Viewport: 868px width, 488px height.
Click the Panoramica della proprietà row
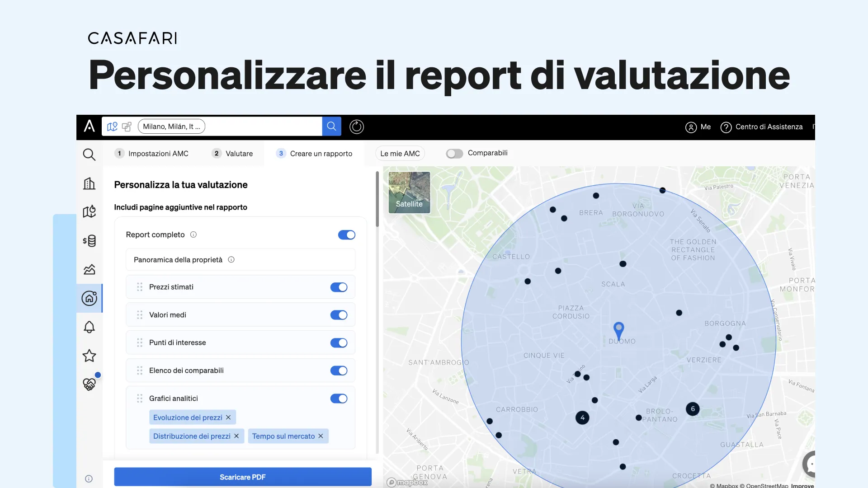coord(241,260)
